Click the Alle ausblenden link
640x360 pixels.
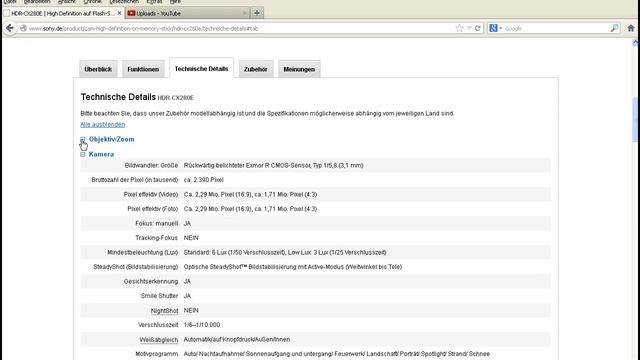tap(102, 124)
